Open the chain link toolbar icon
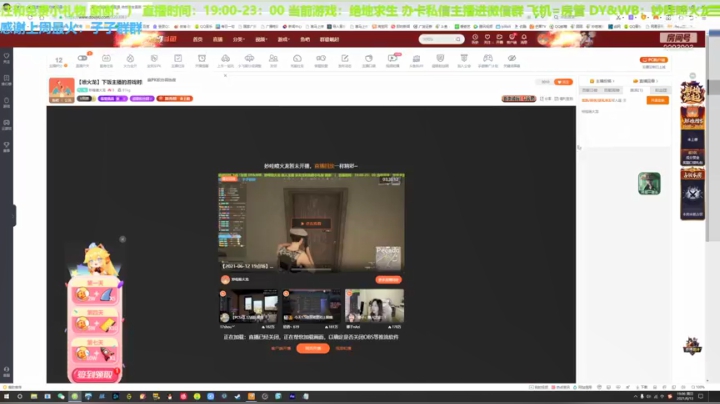Screen dimensions: 720x404 click(321, 58)
